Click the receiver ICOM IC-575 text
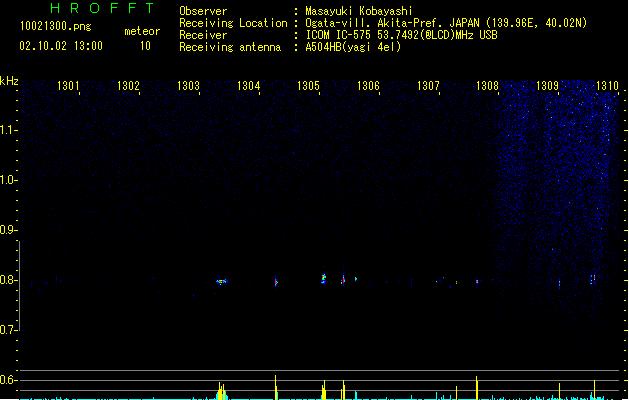This screenshot has height=400, width=629. click(402, 35)
